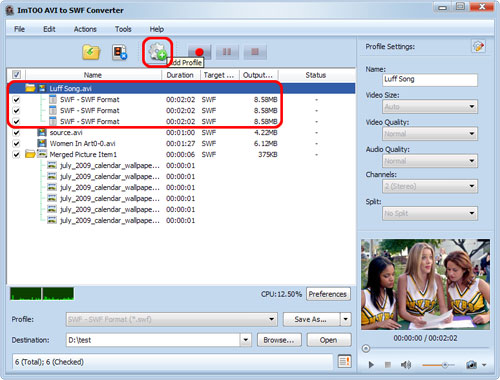
Task: Select the Women In Art0-0.avi row
Action: (x=180, y=143)
